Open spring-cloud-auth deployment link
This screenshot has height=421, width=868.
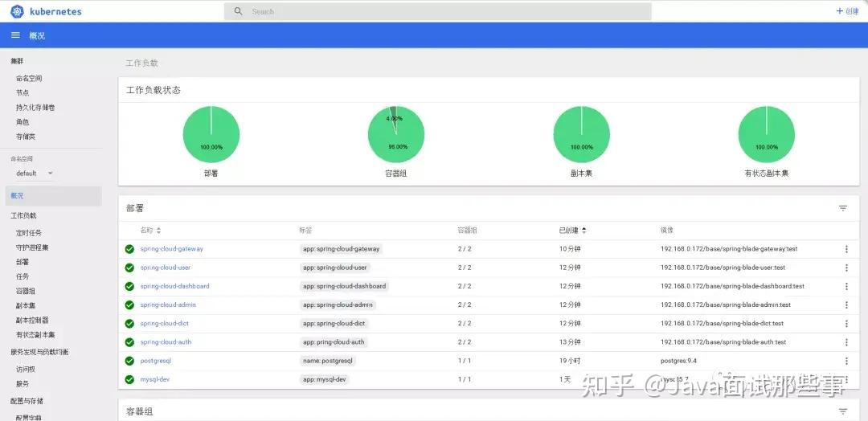166,342
